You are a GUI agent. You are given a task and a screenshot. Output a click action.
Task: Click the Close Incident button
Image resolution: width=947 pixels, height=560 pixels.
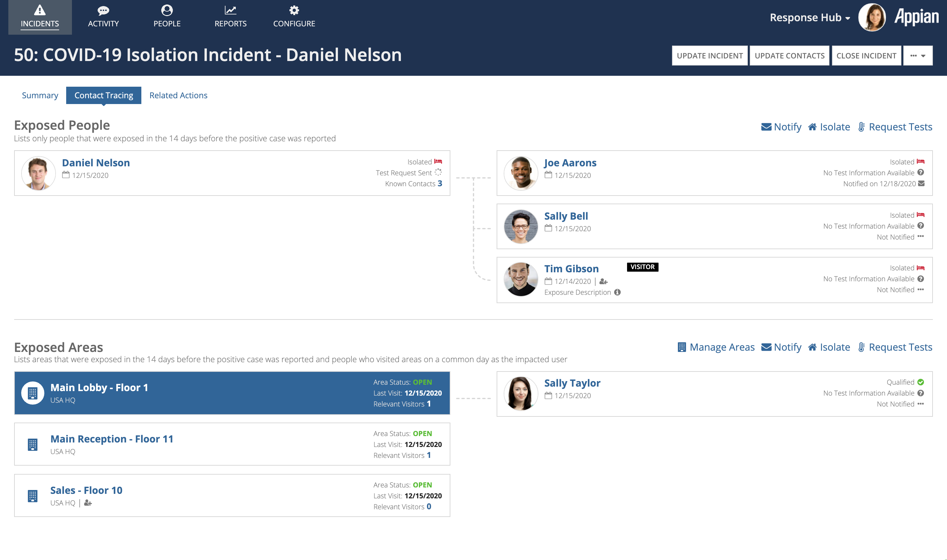pos(866,55)
